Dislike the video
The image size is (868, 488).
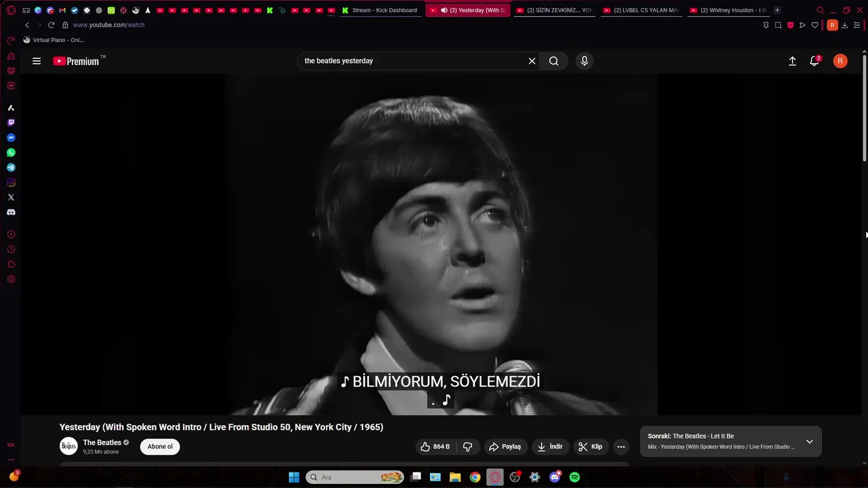[467, 447]
